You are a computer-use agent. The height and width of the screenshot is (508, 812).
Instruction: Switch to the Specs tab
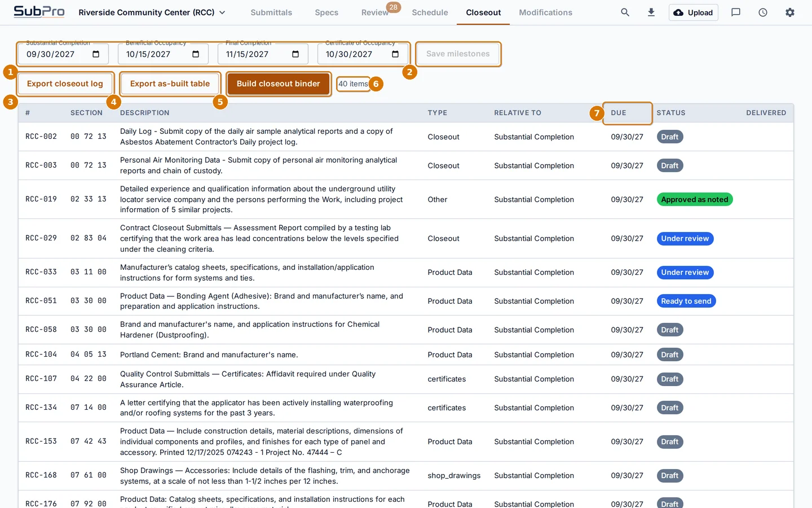pos(326,12)
